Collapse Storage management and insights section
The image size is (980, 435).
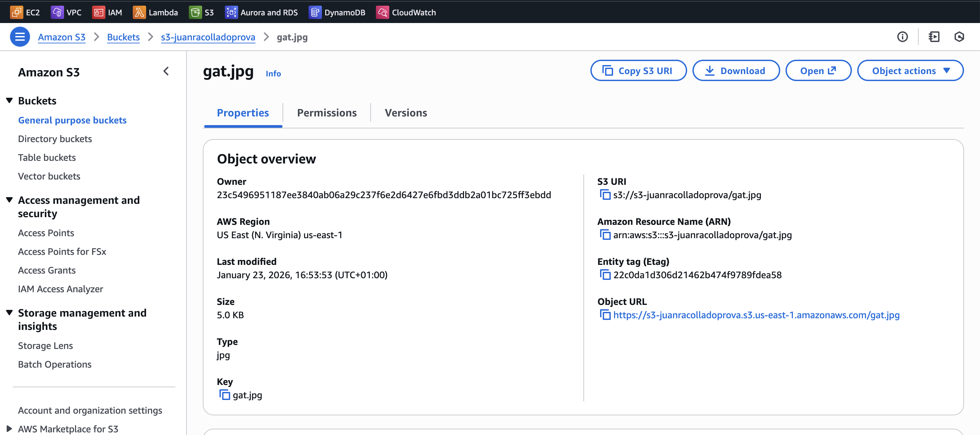click(x=10, y=313)
